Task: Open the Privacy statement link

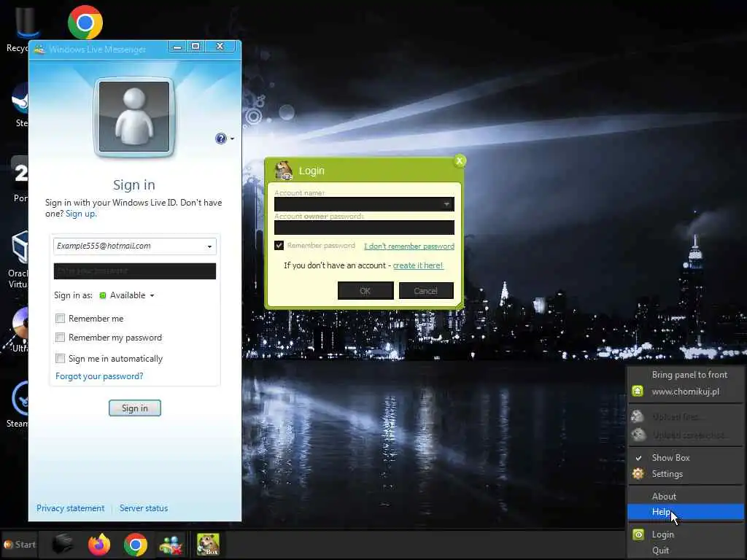Action: click(x=71, y=508)
